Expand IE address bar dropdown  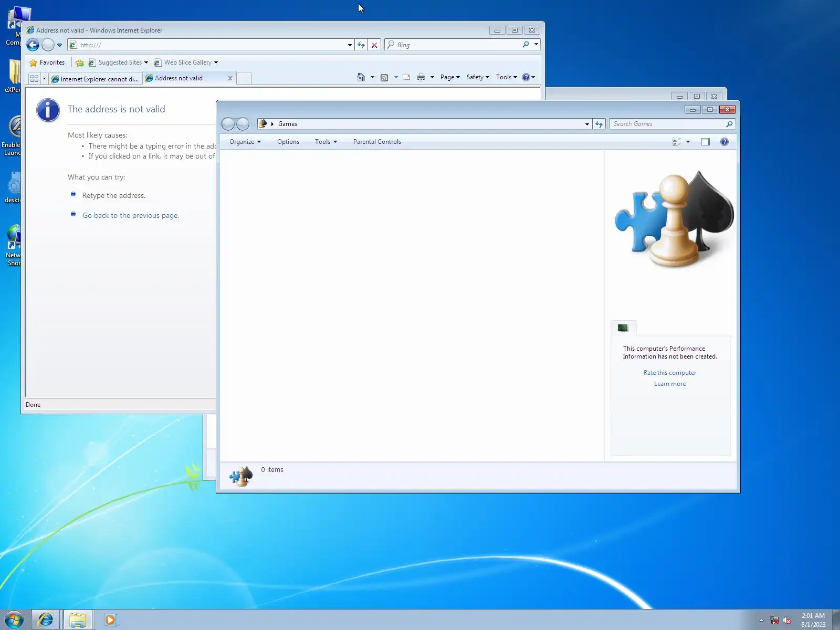tap(350, 45)
